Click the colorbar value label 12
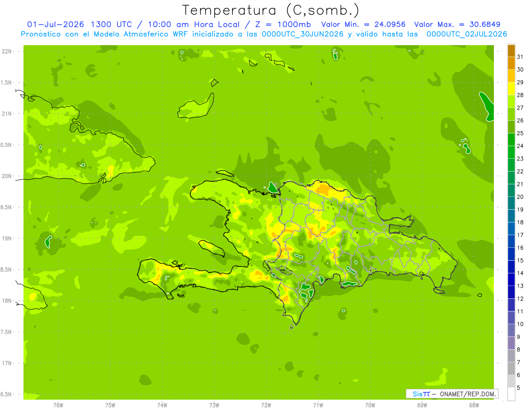The image size is (532, 411). [x=520, y=299]
